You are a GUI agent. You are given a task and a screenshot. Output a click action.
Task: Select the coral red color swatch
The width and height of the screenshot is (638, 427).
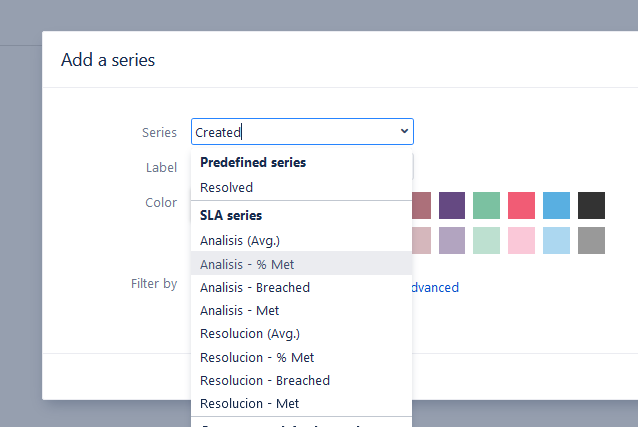[x=522, y=205]
